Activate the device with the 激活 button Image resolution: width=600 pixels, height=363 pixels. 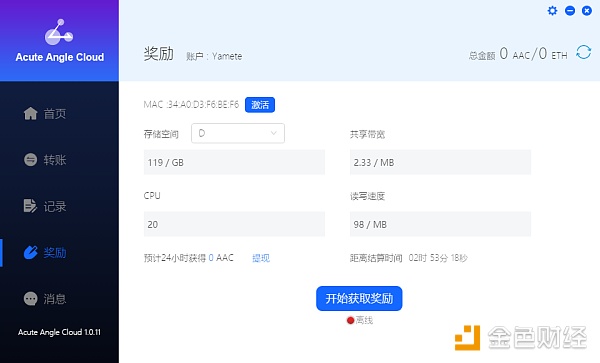pyautogui.click(x=260, y=105)
